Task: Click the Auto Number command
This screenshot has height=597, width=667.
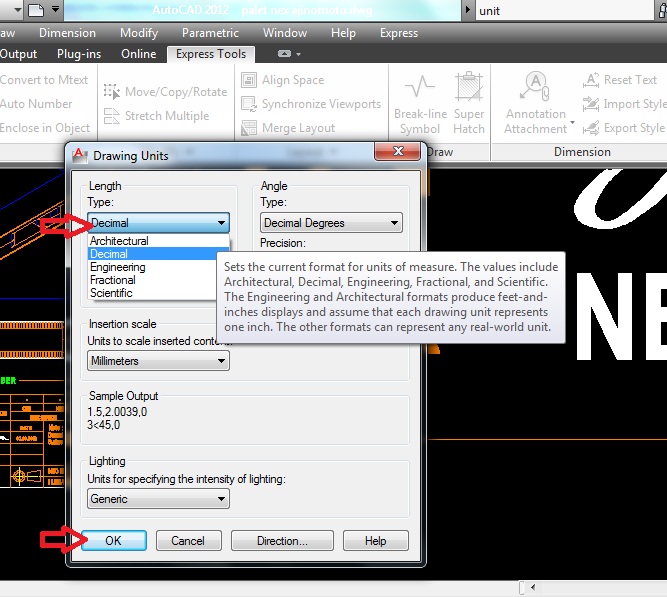Action: pos(36,104)
